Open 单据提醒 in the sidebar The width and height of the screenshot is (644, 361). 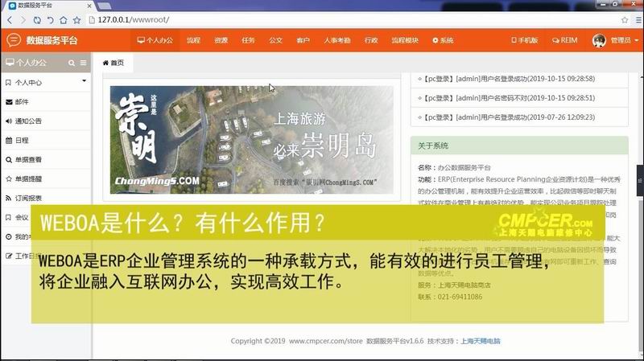click(x=46, y=178)
